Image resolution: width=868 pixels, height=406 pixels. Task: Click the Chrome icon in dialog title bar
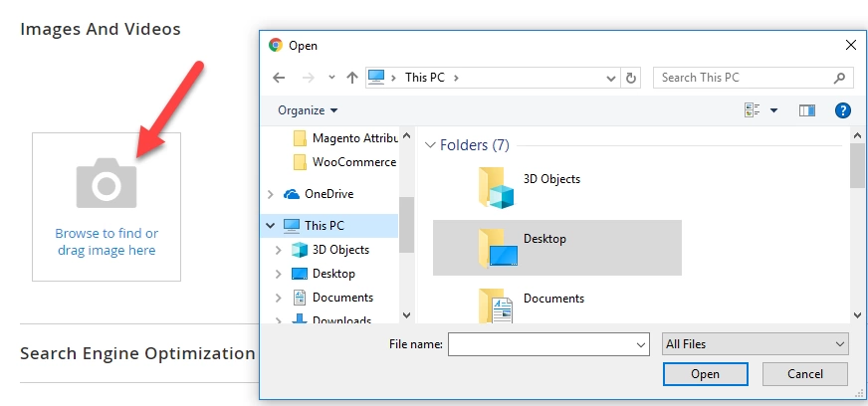[x=276, y=45]
